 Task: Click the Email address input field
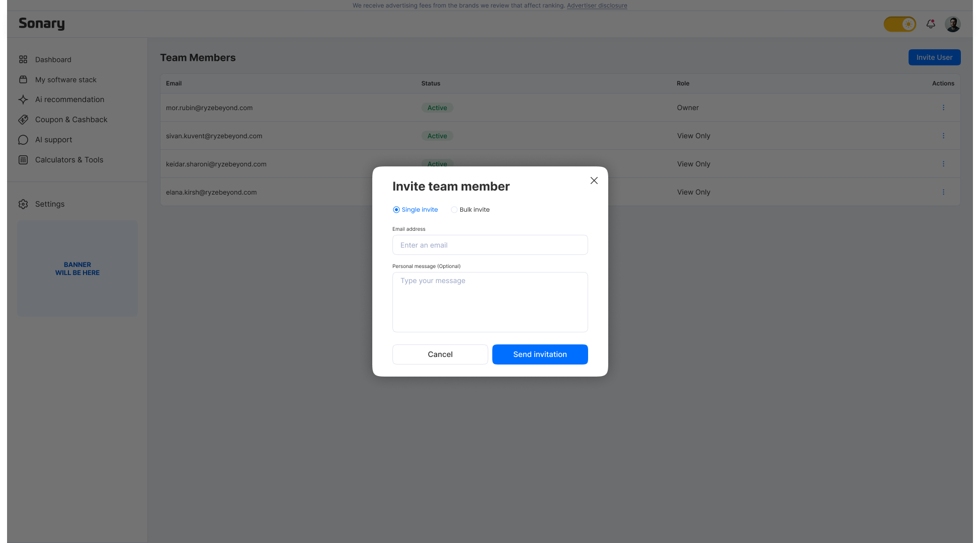coord(490,245)
